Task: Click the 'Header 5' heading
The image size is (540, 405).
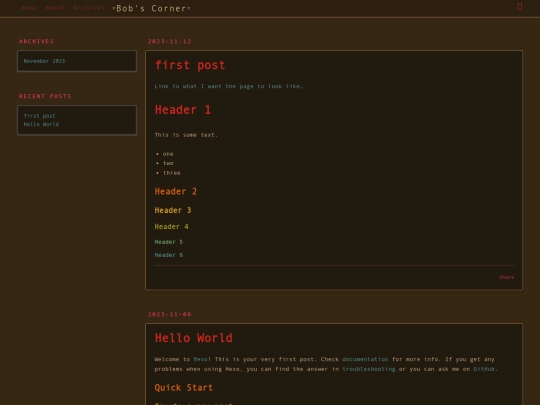Action: click(x=169, y=242)
